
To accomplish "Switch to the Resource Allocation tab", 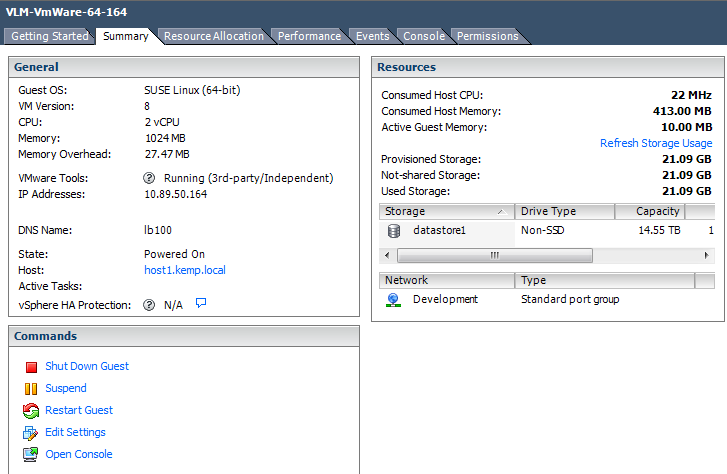I will coord(214,36).
